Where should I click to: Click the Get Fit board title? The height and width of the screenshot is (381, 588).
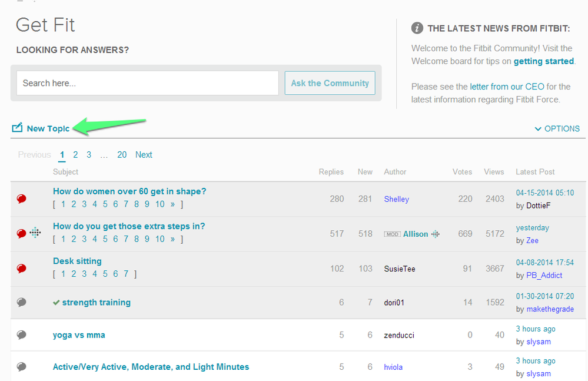(45, 25)
